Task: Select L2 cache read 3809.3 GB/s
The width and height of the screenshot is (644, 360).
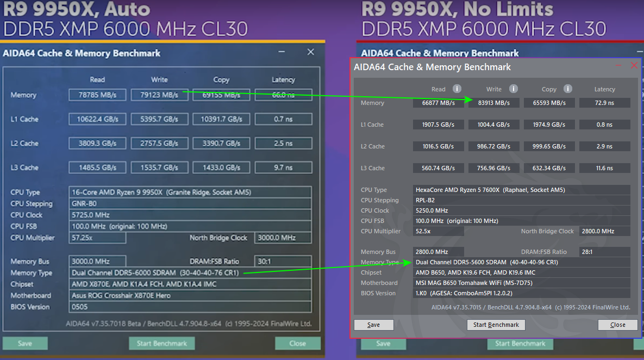Action: [x=97, y=144]
